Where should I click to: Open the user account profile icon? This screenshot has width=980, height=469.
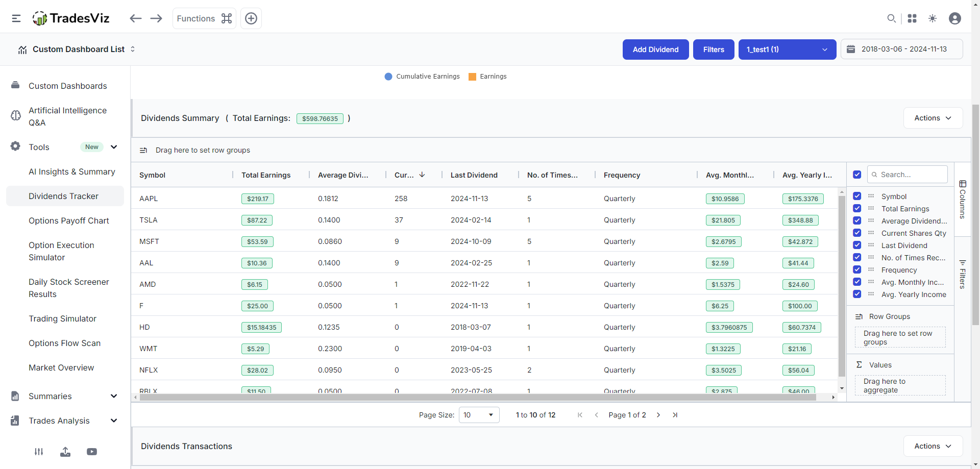click(x=955, y=18)
